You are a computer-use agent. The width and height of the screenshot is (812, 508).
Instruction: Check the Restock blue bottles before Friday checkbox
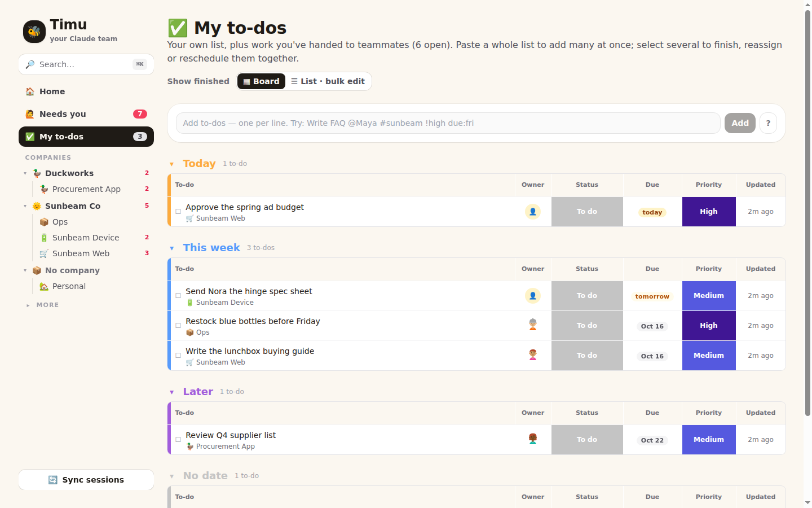[x=178, y=326]
